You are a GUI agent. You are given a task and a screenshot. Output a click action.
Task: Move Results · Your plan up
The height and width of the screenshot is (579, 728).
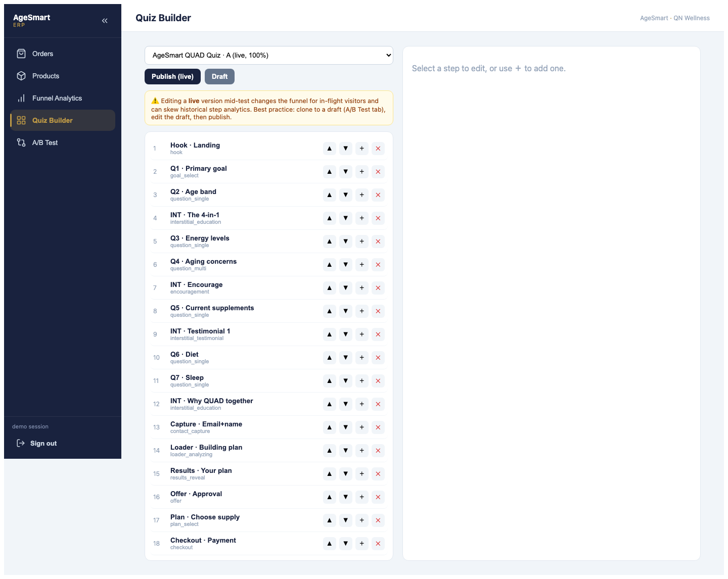click(330, 474)
